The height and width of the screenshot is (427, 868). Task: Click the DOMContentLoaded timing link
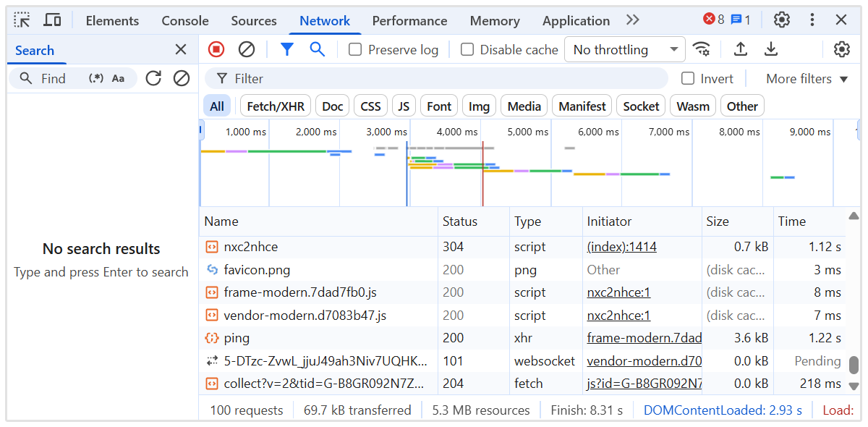[723, 410]
